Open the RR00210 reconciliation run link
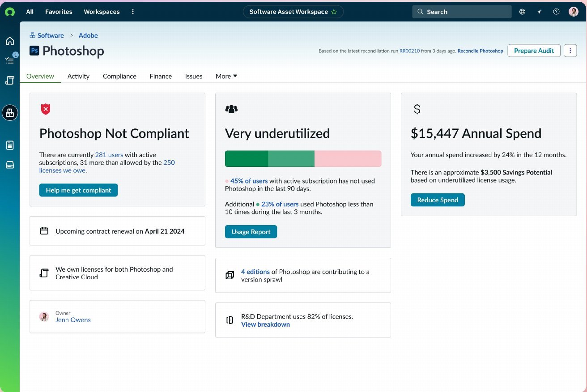The height and width of the screenshot is (392, 587). [409, 51]
